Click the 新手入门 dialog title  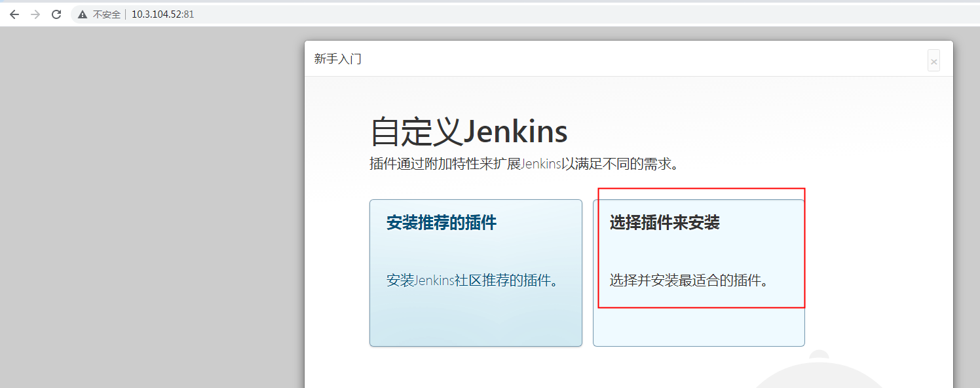pos(338,59)
